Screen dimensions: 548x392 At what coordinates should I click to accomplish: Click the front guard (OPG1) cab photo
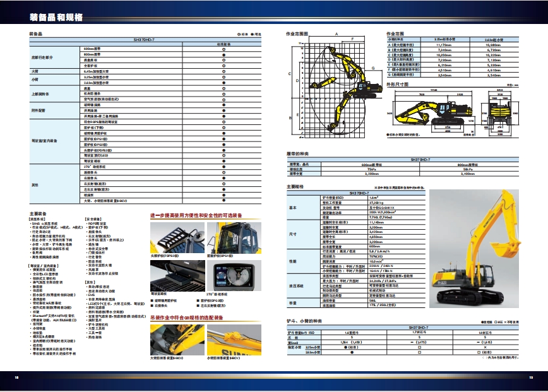pyautogui.click(x=234, y=237)
